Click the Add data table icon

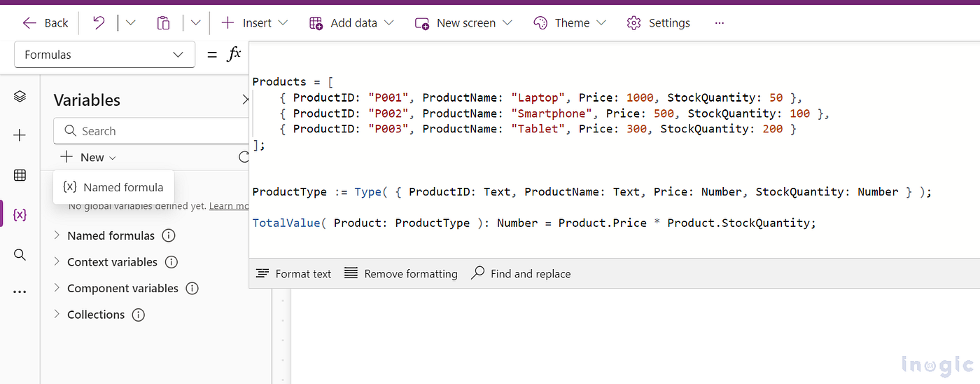[316, 23]
